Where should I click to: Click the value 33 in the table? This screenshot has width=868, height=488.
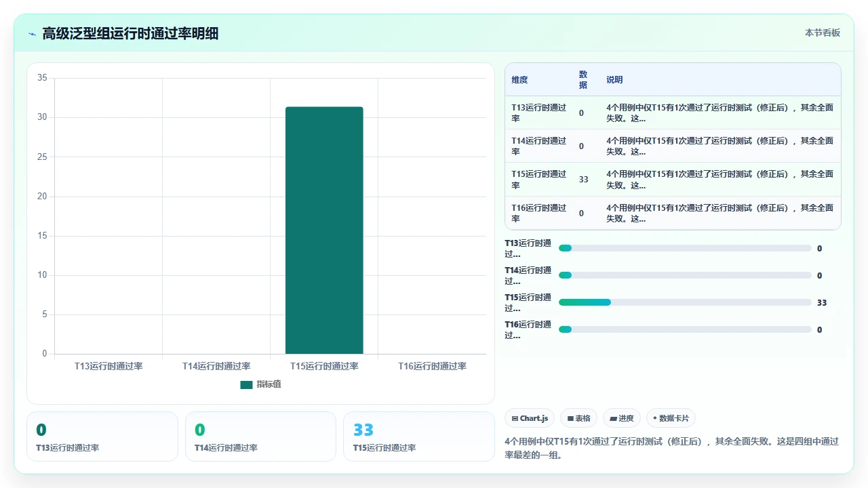[584, 180]
